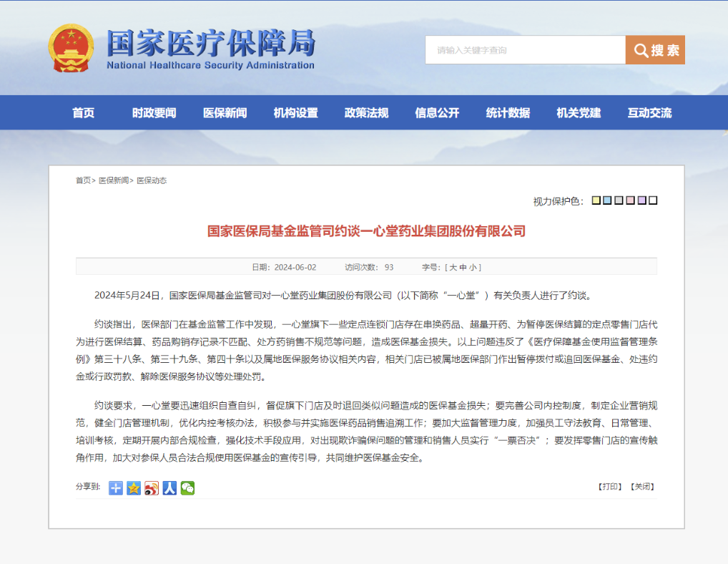Share the article to Sina Weibo

click(151, 487)
